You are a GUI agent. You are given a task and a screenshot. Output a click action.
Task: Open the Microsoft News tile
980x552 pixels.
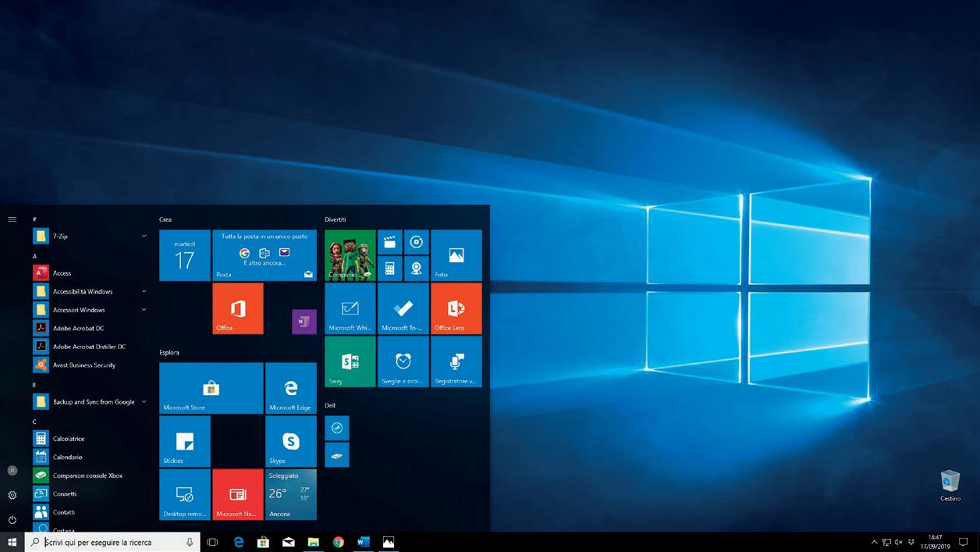[x=238, y=494]
